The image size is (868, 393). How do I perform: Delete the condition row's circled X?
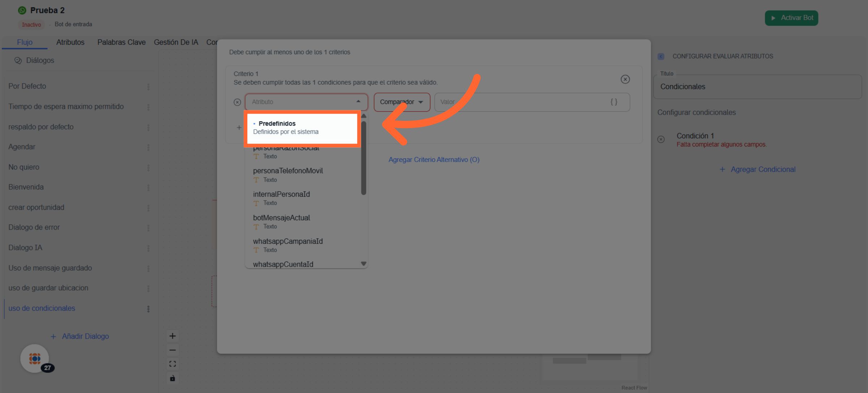[x=237, y=102]
